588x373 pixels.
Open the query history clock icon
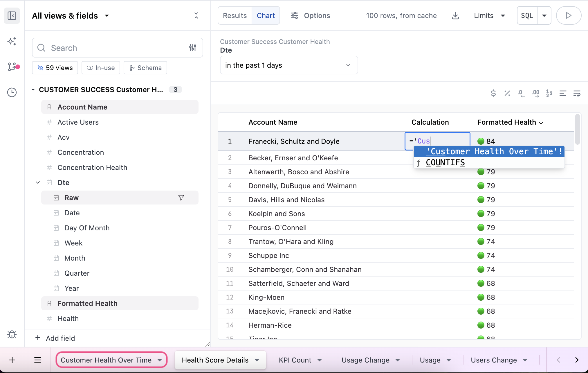[x=12, y=92]
